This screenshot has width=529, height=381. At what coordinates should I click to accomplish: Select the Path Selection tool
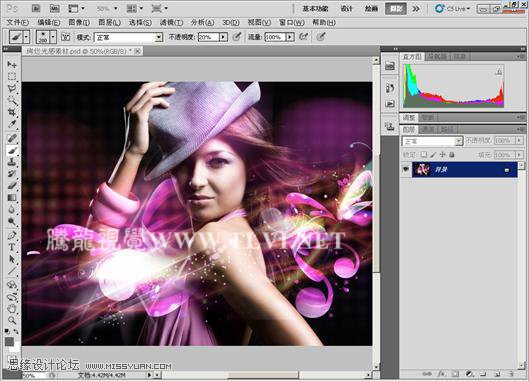pos(12,259)
